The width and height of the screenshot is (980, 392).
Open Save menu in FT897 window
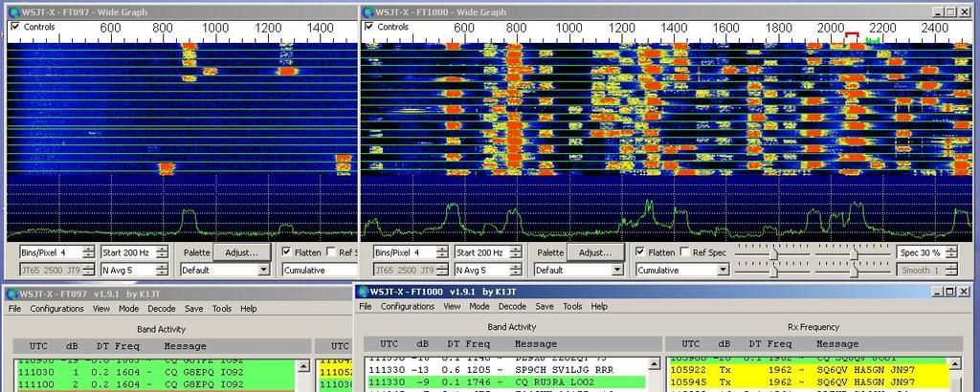pyautogui.click(x=193, y=309)
